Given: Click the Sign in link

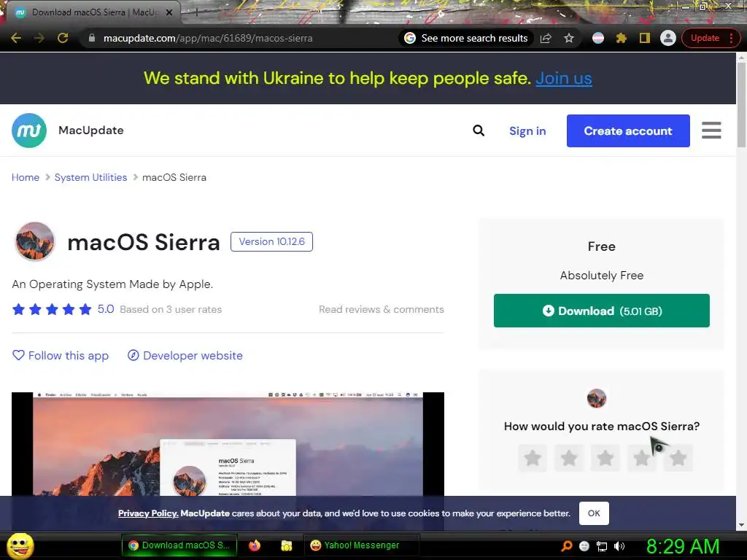Looking at the screenshot, I should [x=527, y=131].
